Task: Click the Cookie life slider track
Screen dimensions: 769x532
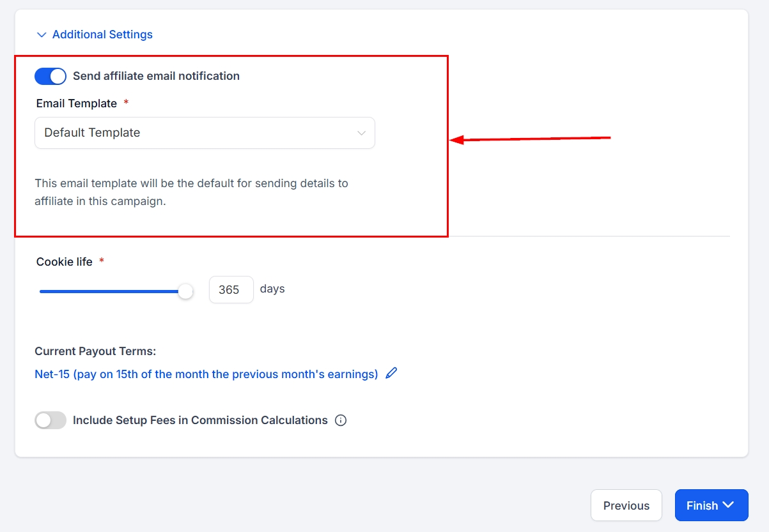Action: click(x=109, y=291)
